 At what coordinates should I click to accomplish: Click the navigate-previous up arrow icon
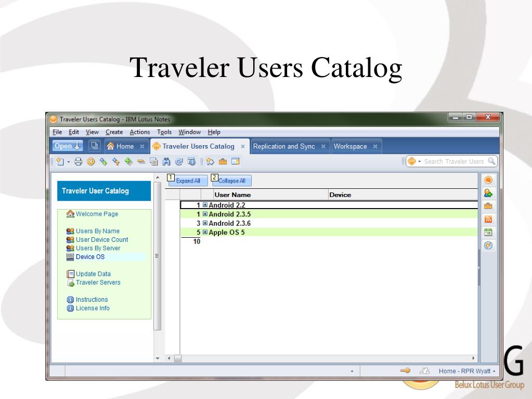click(116, 162)
